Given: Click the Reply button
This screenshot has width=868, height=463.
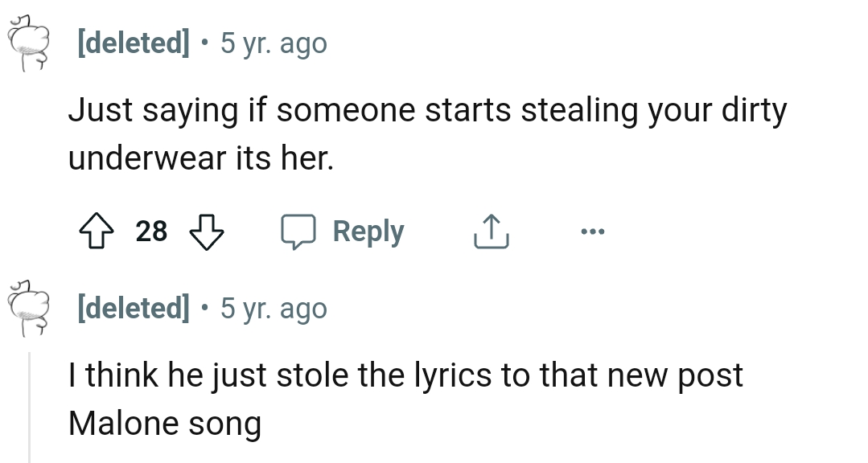Looking at the screenshot, I should [x=368, y=231].
